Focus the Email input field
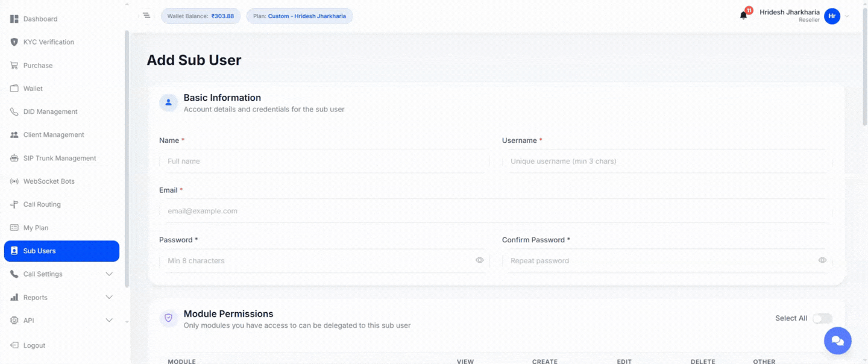Image resolution: width=868 pixels, height=364 pixels. pyautogui.click(x=495, y=211)
